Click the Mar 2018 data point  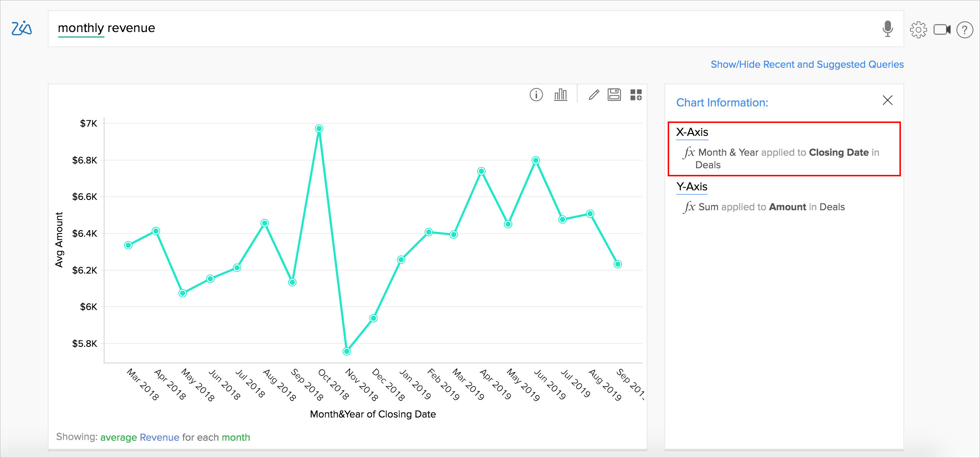128,245
